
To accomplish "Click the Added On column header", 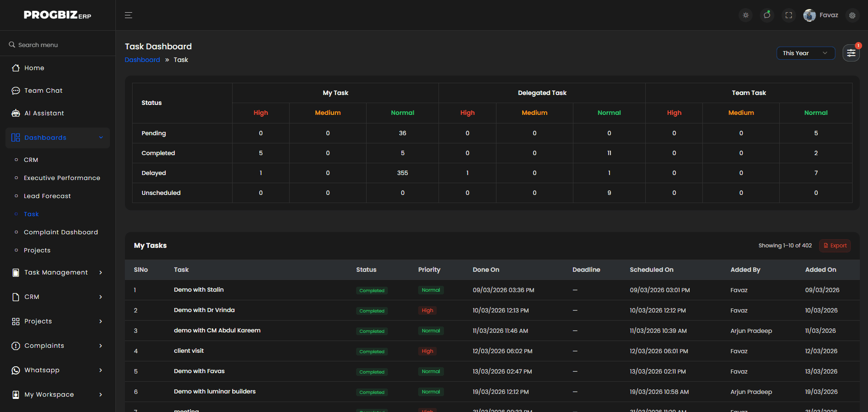I will 820,270.
